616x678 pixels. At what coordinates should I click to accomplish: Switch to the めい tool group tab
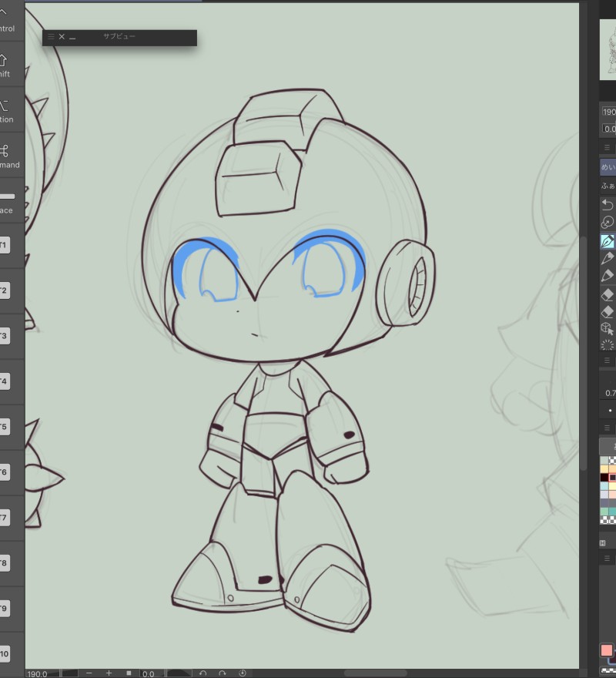(x=608, y=167)
